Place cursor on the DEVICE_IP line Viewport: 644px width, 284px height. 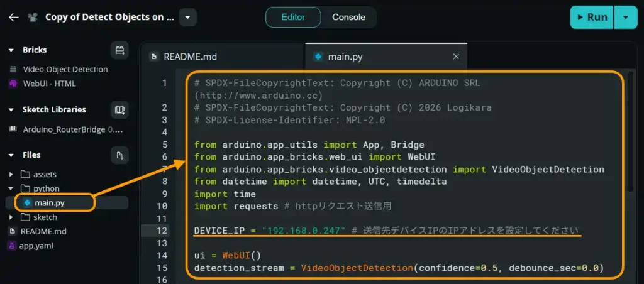coord(387,231)
